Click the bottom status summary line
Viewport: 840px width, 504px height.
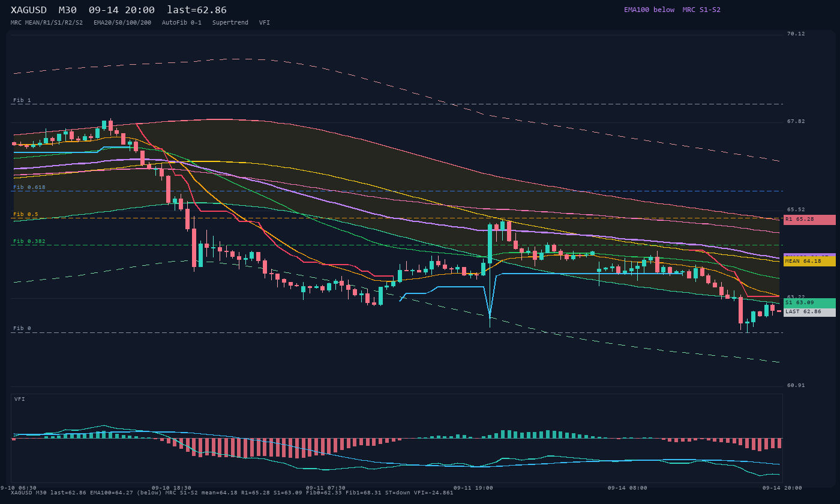pos(232,493)
